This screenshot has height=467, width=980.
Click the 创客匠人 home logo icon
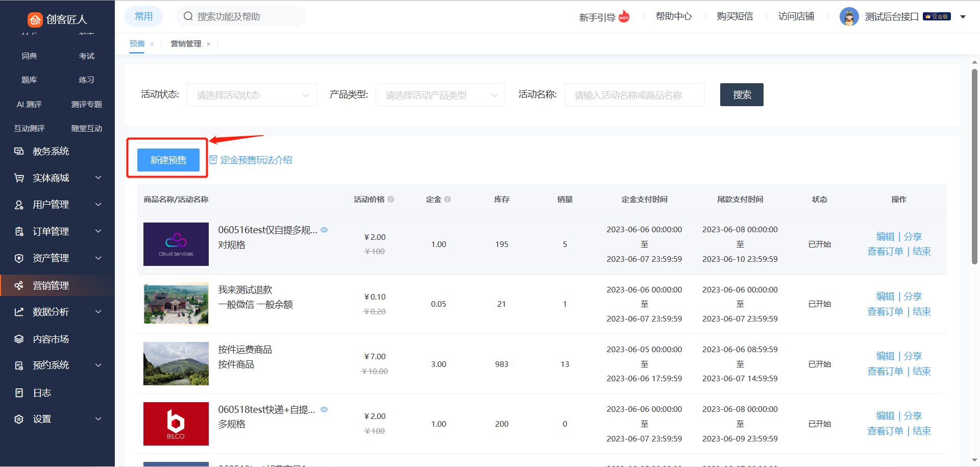(35, 19)
